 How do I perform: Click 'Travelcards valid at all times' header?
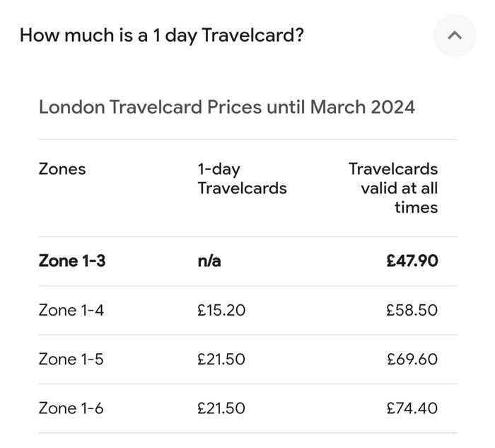(x=393, y=188)
